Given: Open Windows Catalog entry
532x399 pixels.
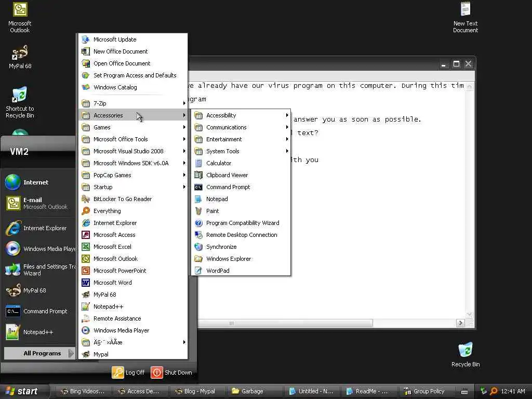Looking at the screenshot, I should coord(132,87).
